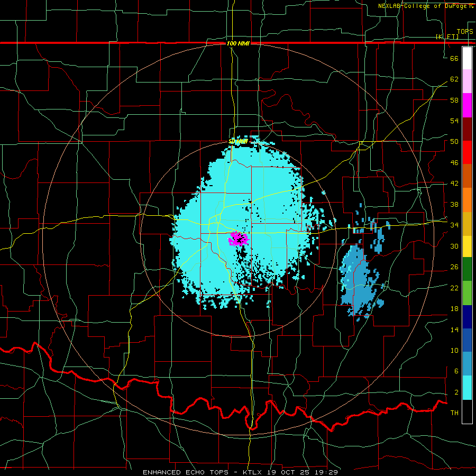This screenshot has height=476, width=476.
Task: Click legend value '58'
Action: point(454,100)
